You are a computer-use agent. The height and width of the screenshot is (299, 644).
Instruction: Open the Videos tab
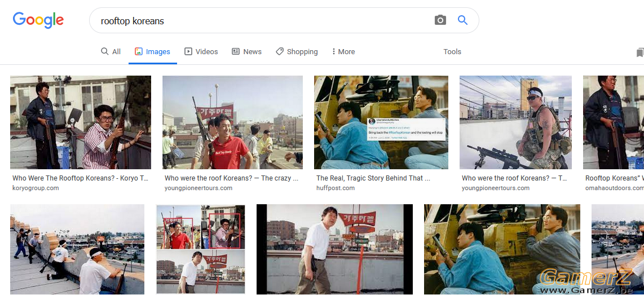coord(201,52)
